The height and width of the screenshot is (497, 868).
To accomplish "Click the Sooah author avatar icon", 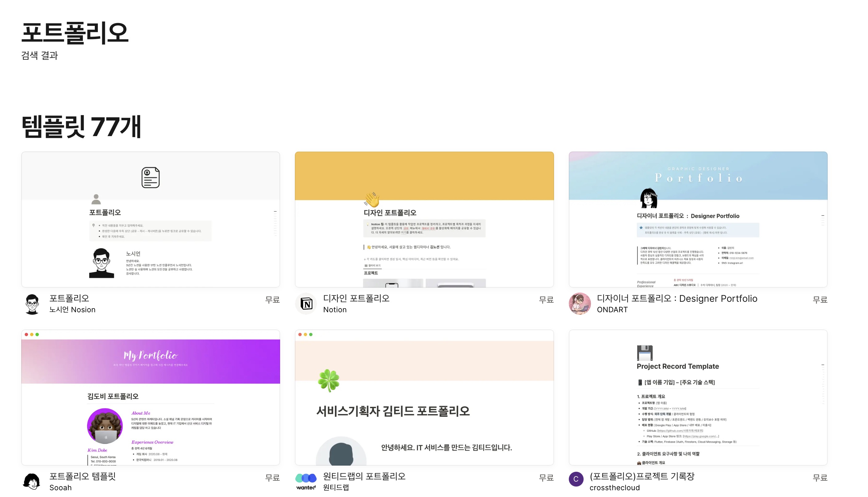I will [32, 481].
